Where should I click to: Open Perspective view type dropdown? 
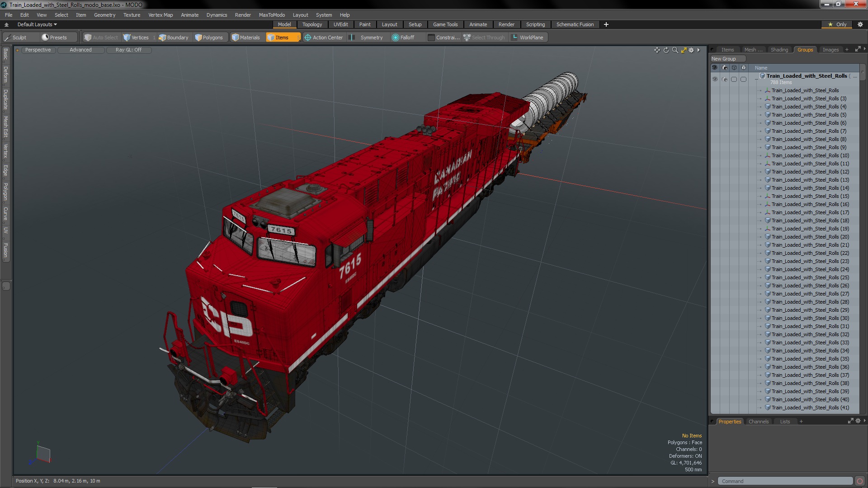(38, 50)
